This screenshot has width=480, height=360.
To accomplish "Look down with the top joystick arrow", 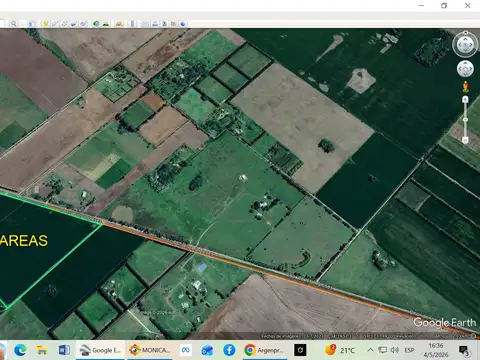I will tap(465, 50).
